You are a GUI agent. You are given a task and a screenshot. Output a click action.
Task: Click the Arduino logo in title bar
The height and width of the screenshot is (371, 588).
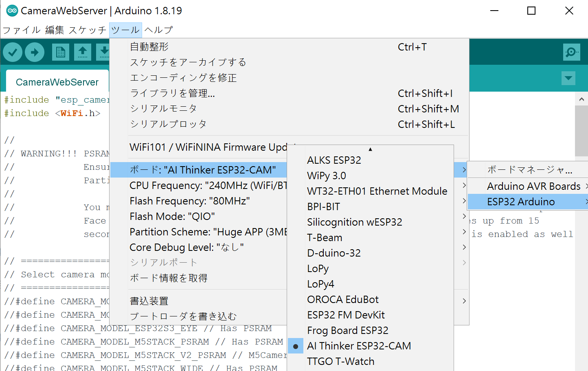pos(12,11)
